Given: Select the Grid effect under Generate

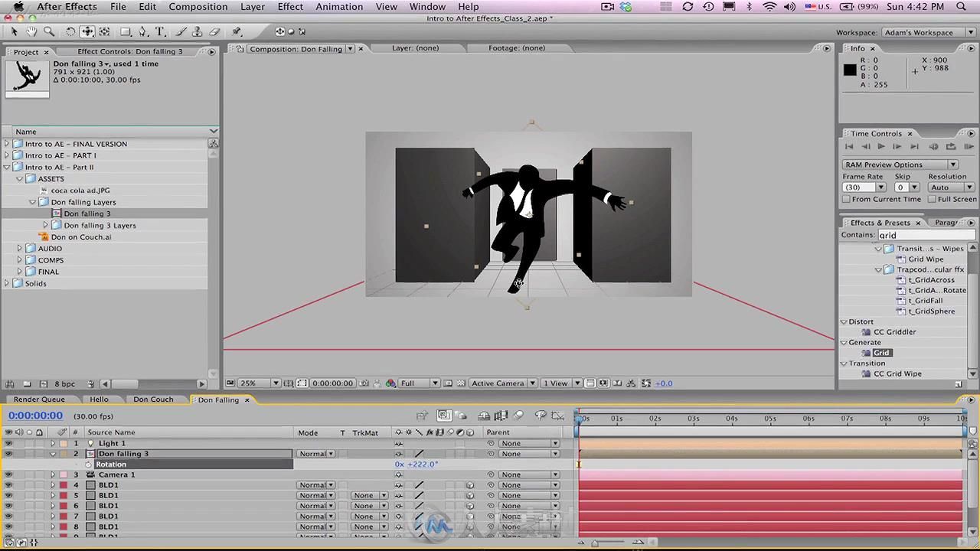Looking at the screenshot, I should pyautogui.click(x=881, y=353).
